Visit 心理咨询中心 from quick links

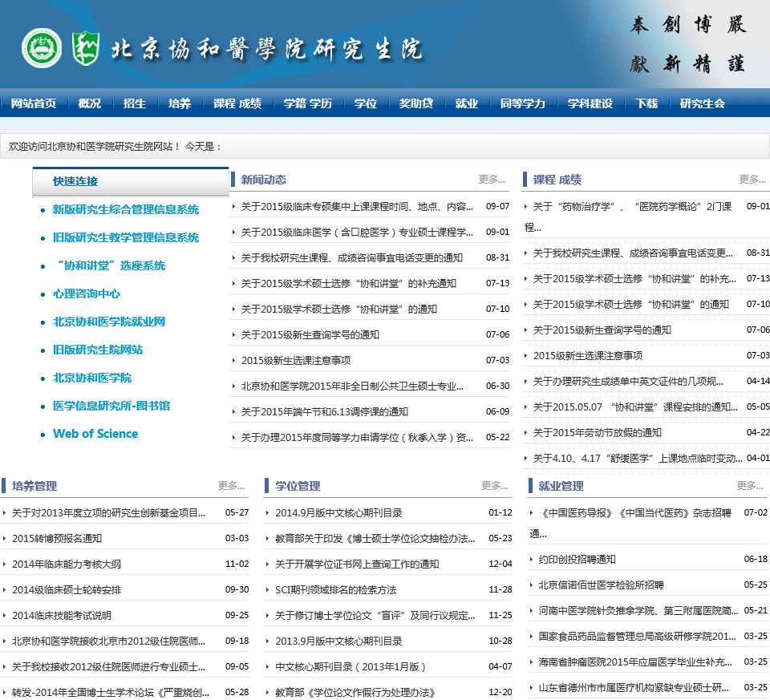coord(87,294)
